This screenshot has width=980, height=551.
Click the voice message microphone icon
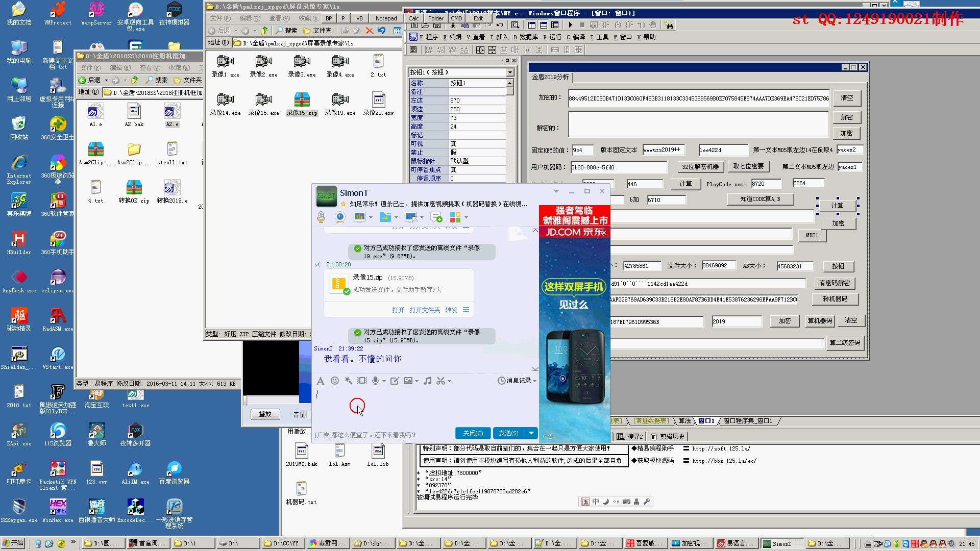[x=375, y=381]
